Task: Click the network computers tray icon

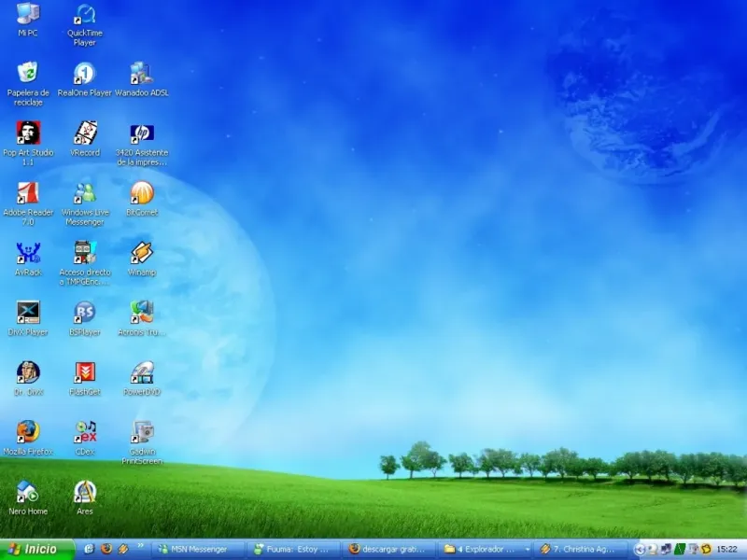Action: pos(666,550)
